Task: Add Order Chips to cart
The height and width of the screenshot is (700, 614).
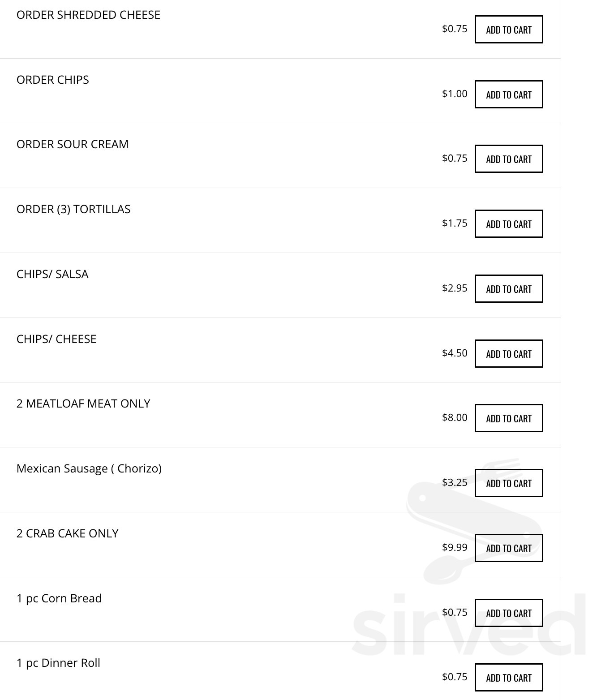Action: click(x=508, y=94)
